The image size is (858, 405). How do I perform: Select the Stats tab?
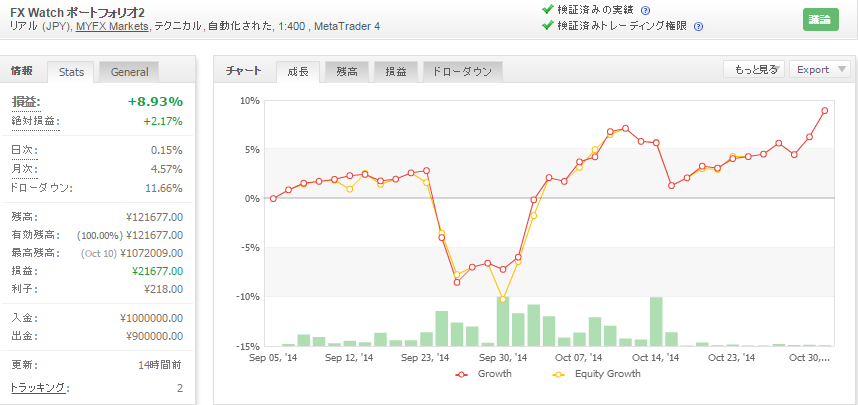point(71,72)
